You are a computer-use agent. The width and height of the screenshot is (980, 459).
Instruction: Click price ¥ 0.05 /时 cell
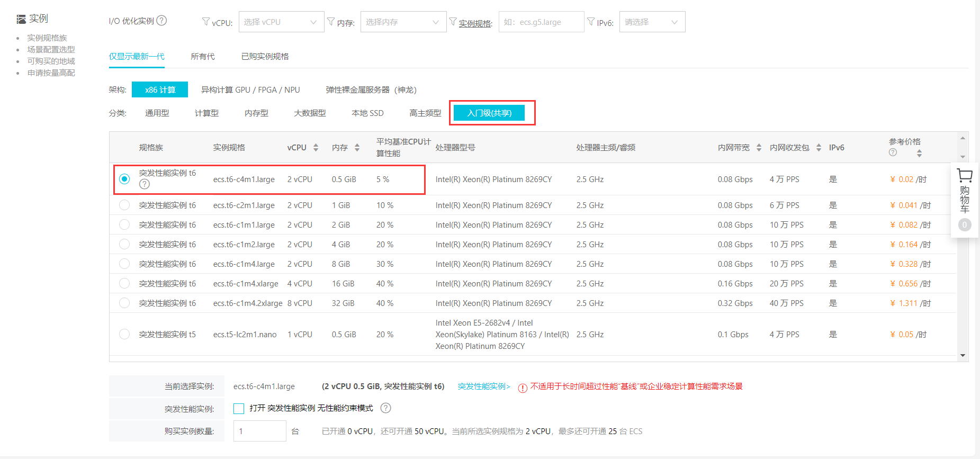point(909,335)
